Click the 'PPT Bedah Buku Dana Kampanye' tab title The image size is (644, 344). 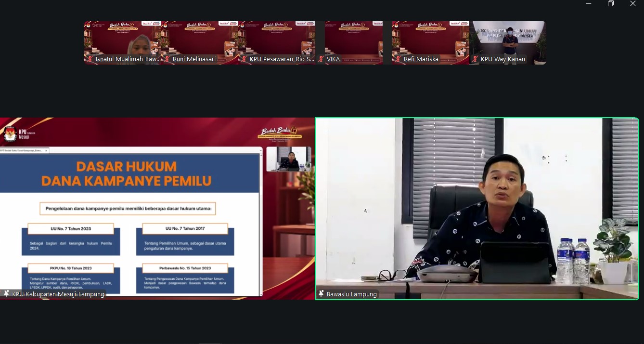pyautogui.click(x=21, y=151)
